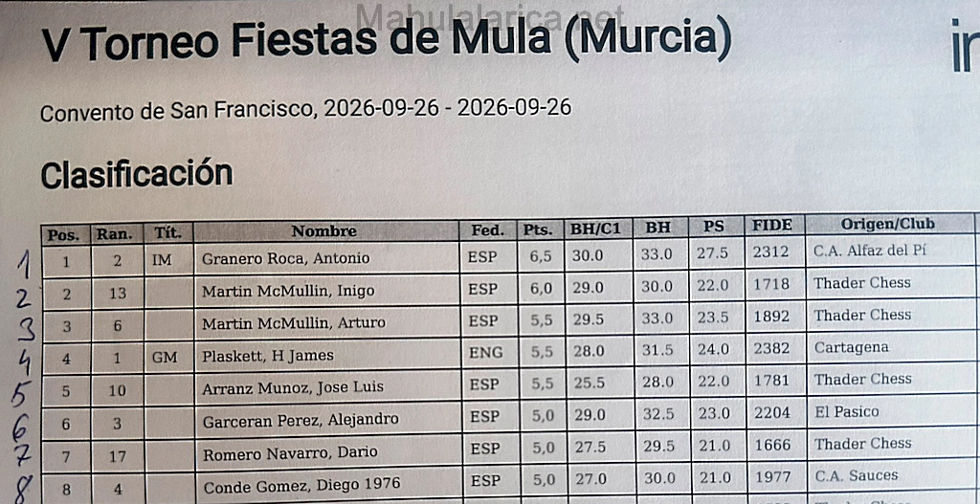Select player name Granero Roca, Antonio
980x504 pixels.
pyautogui.click(x=285, y=258)
